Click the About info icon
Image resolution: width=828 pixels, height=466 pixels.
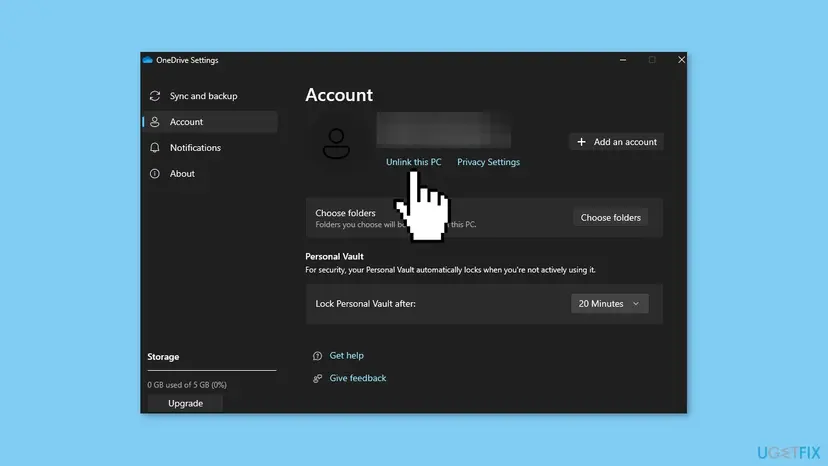[x=155, y=174]
